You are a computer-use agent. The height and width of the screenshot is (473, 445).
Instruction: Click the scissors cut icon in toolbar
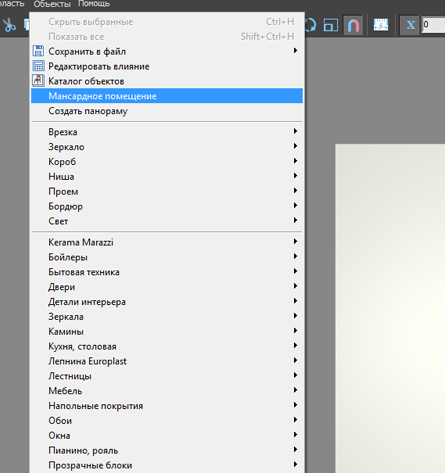pos(9,25)
